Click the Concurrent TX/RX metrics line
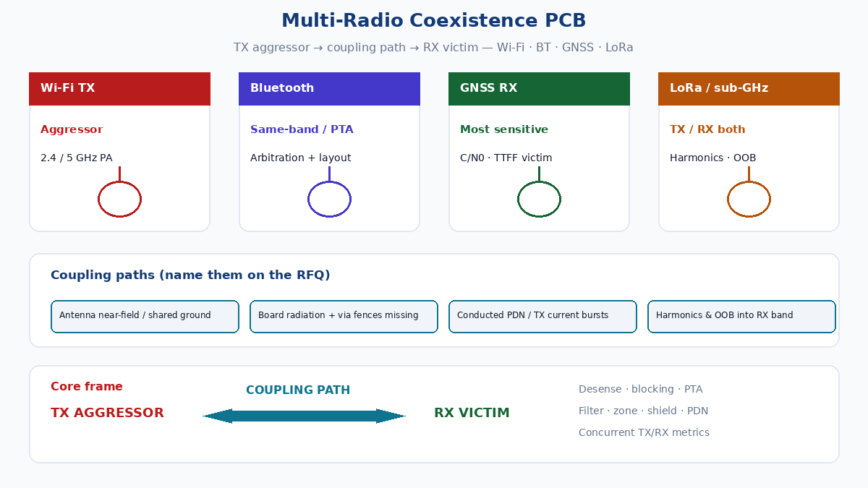This screenshot has height=488, width=868. coord(644,433)
